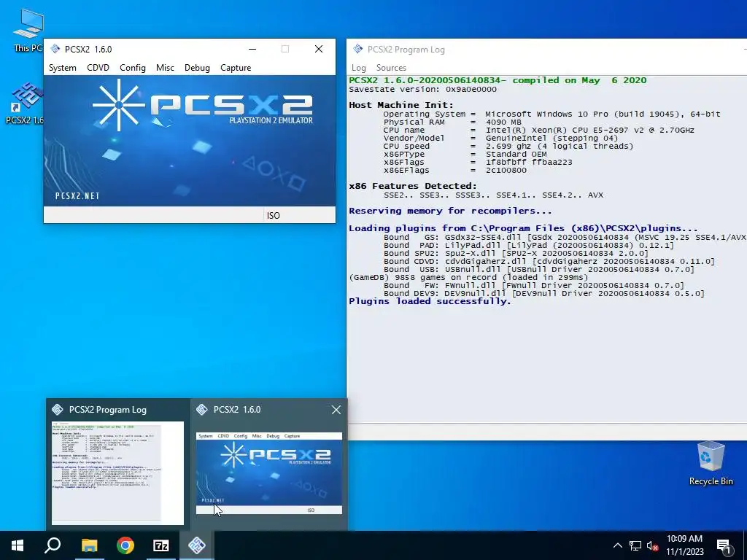Open the network status tray icon
The width and height of the screenshot is (747, 560).
click(635, 545)
